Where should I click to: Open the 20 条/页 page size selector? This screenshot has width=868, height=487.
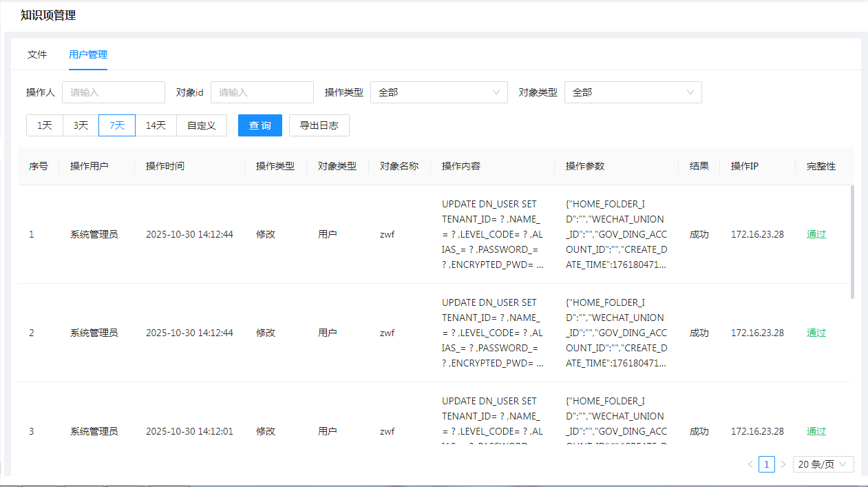(823, 464)
